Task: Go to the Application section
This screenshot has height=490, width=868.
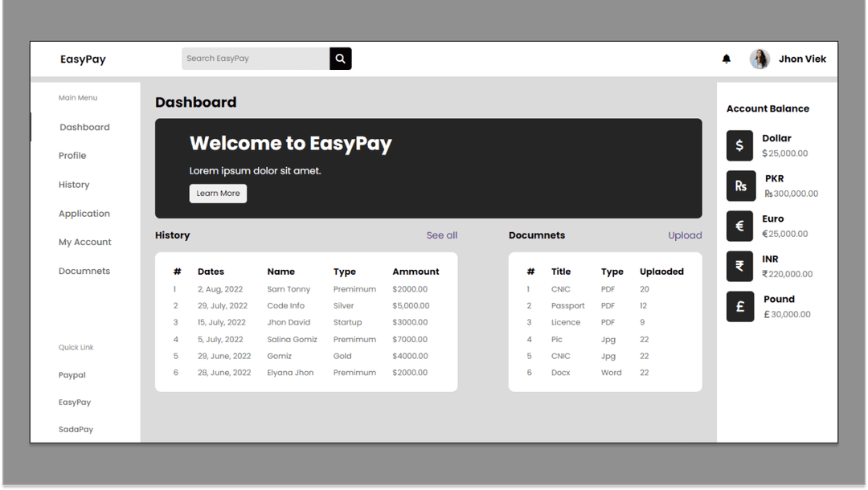Action: coord(84,214)
